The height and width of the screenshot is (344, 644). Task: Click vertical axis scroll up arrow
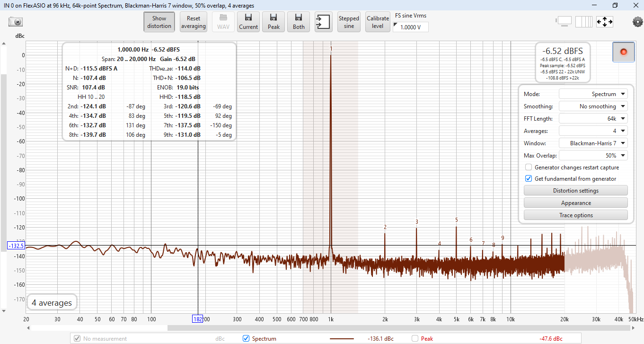pos(3,44)
